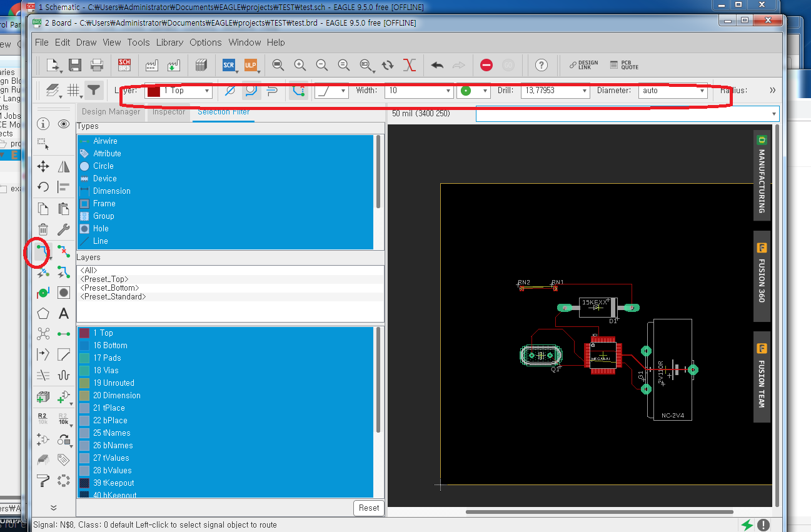
Task: Expand more tools at left toolbar bottom
Action: (53, 508)
